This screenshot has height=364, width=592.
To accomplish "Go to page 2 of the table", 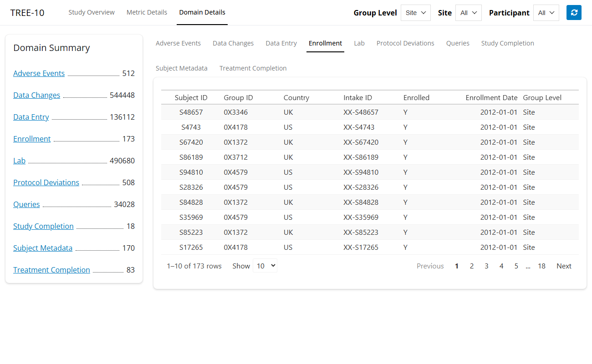I will pyautogui.click(x=472, y=266).
